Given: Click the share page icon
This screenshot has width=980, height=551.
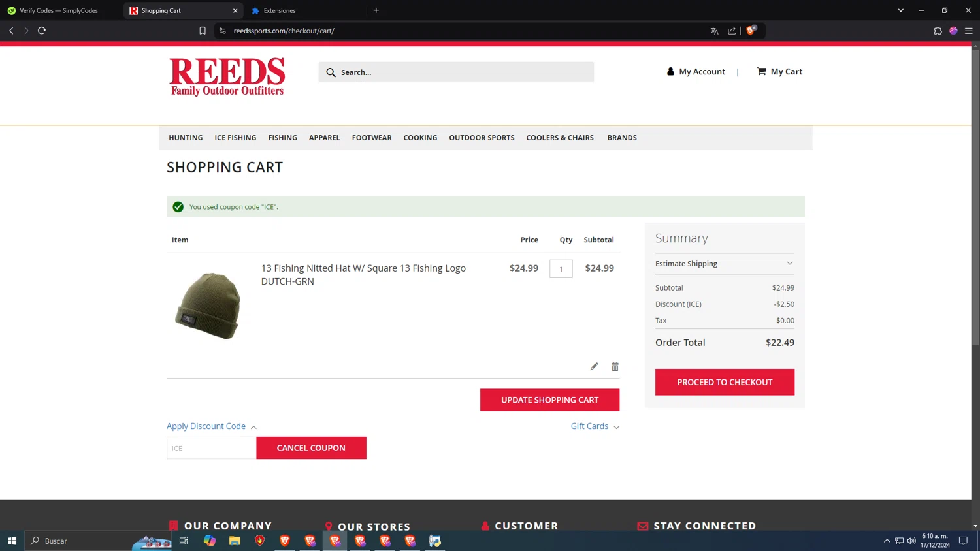Looking at the screenshot, I should pyautogui.click(x=732, y=31).
